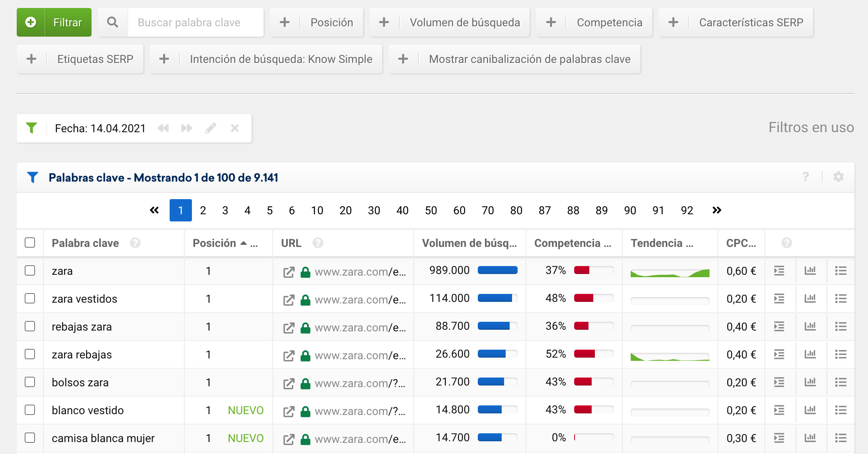The width and height of the screenshot is (868, 454).
Task: Click the lock icon in zara rebajas row
Action: click(305, 355)
